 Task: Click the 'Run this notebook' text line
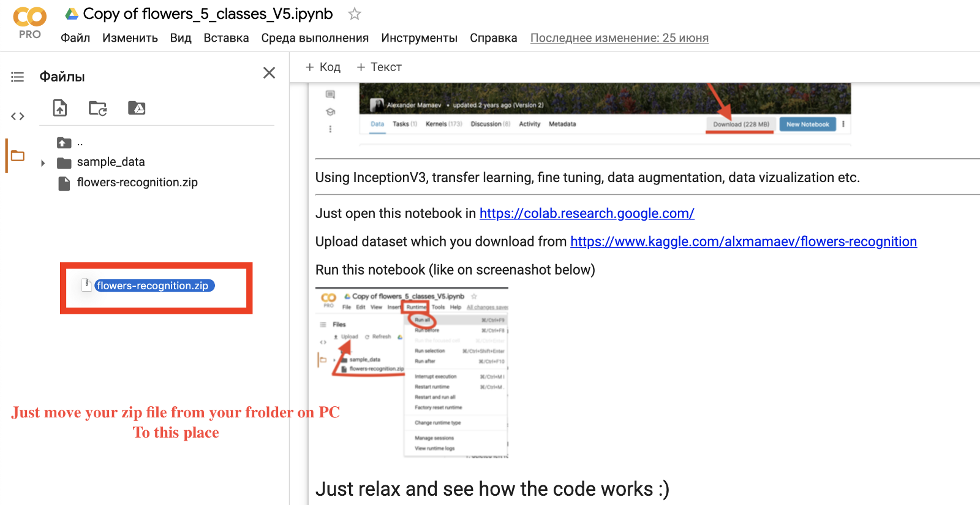coord(455,270)
